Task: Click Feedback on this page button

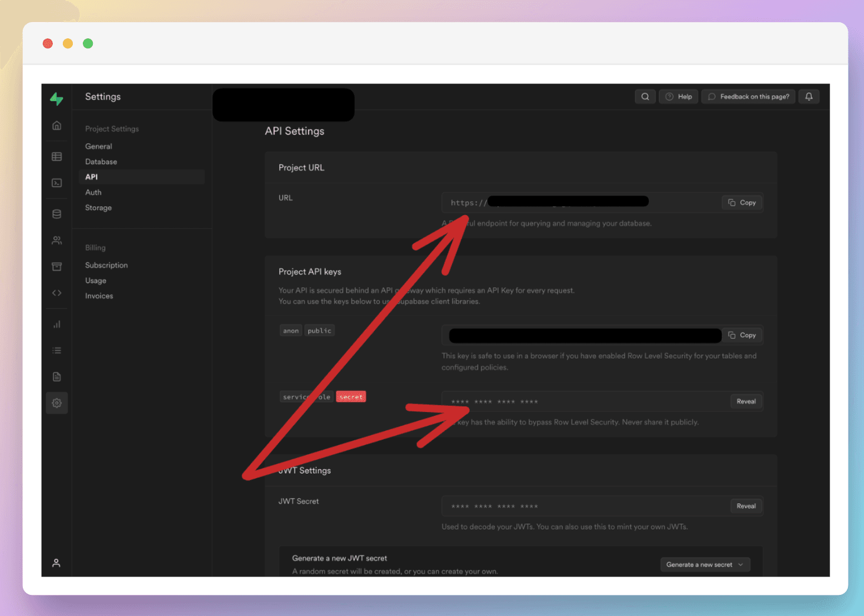Action: (748, 97)
